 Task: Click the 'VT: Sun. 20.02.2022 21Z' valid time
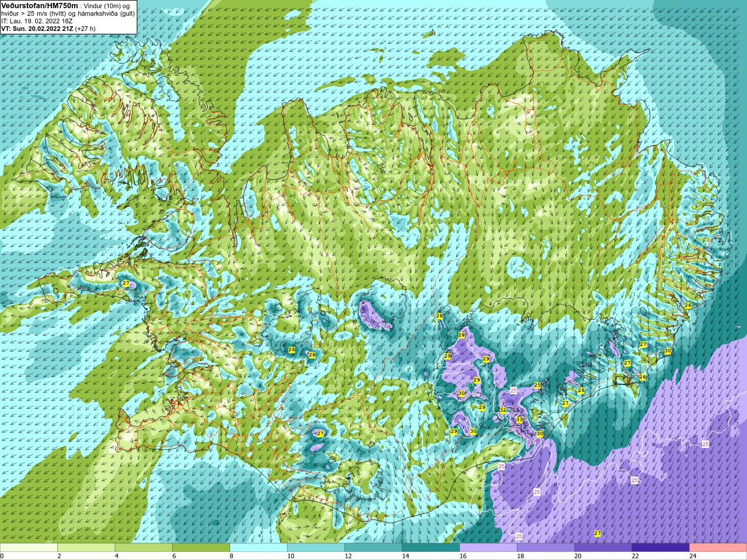click(37, 29)
